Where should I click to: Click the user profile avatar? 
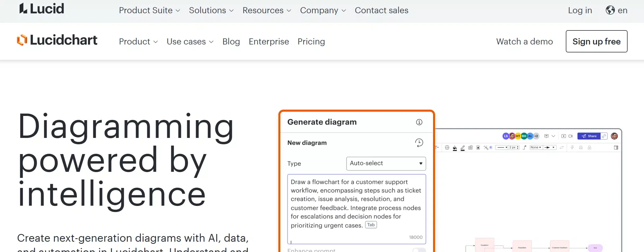pos(614,136)
